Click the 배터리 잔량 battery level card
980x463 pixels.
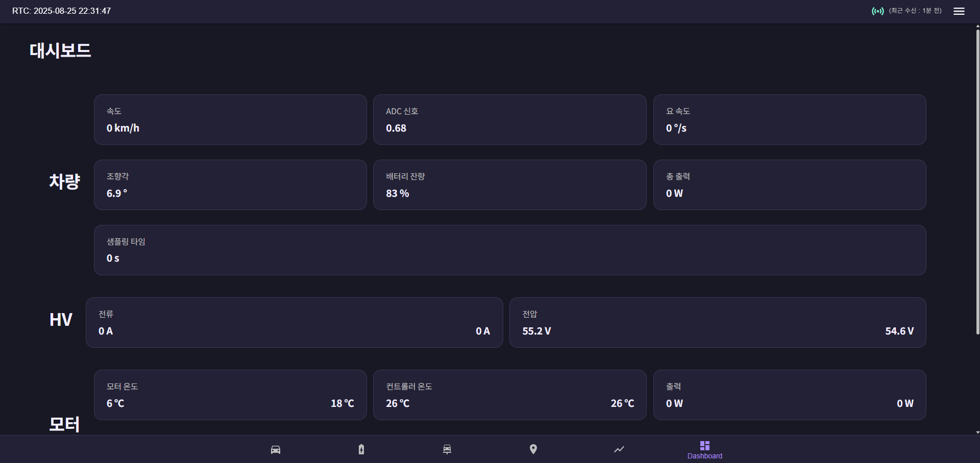509,185
